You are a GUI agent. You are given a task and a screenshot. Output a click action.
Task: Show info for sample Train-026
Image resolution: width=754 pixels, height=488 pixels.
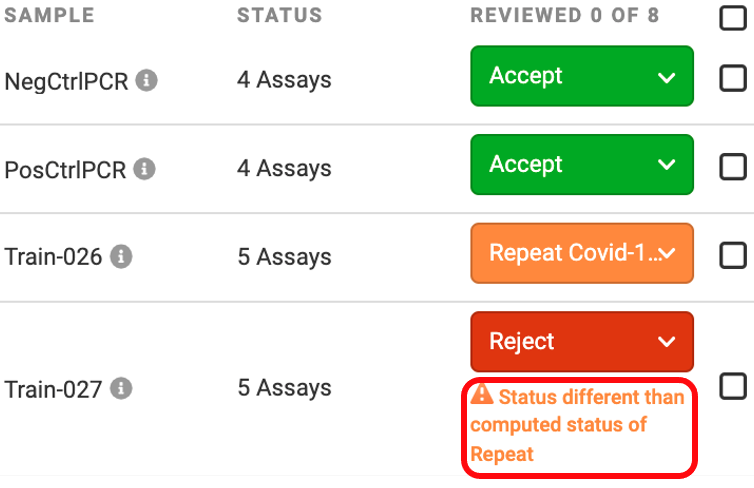click(x=121, y=256)
